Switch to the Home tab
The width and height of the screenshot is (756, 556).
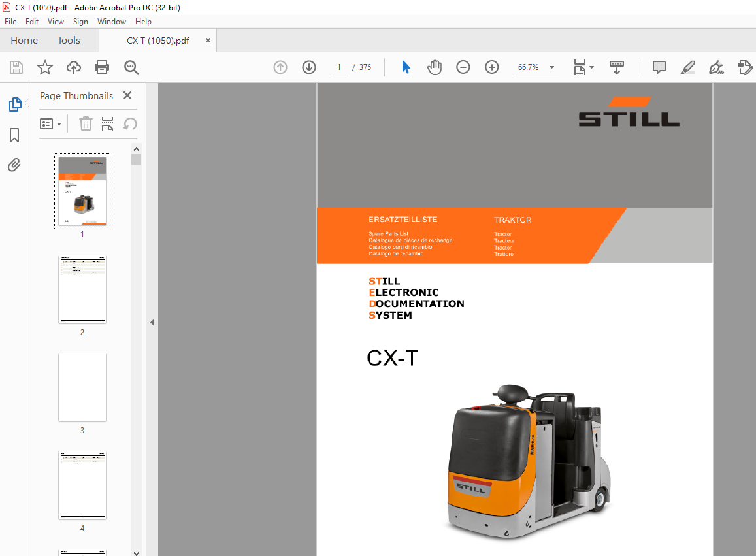click(24, 41)
